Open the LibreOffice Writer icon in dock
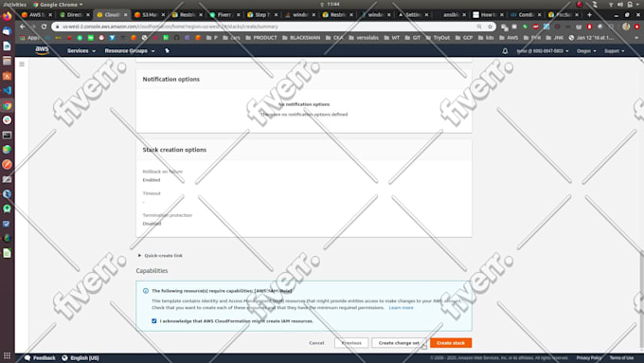This screenshot has height=363, width=644. (x=7, y=46)
